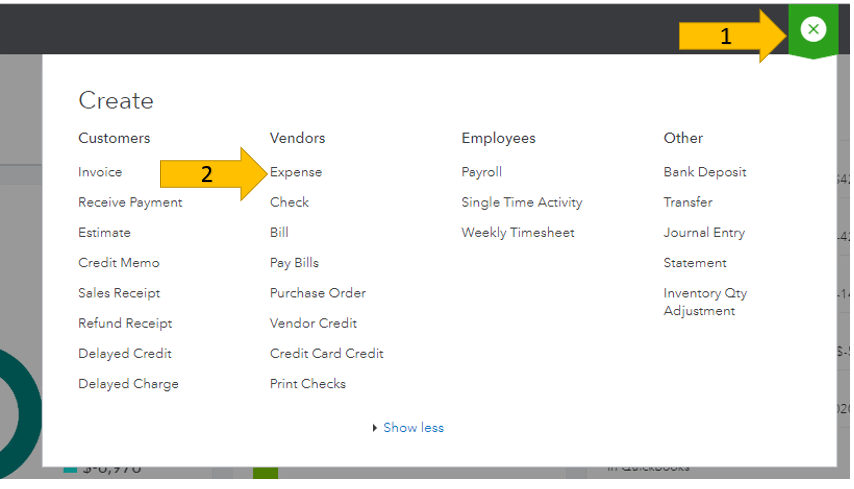Create a Purchase Order
The width and height of the screenshot is (854, 489).
point(318,293)
